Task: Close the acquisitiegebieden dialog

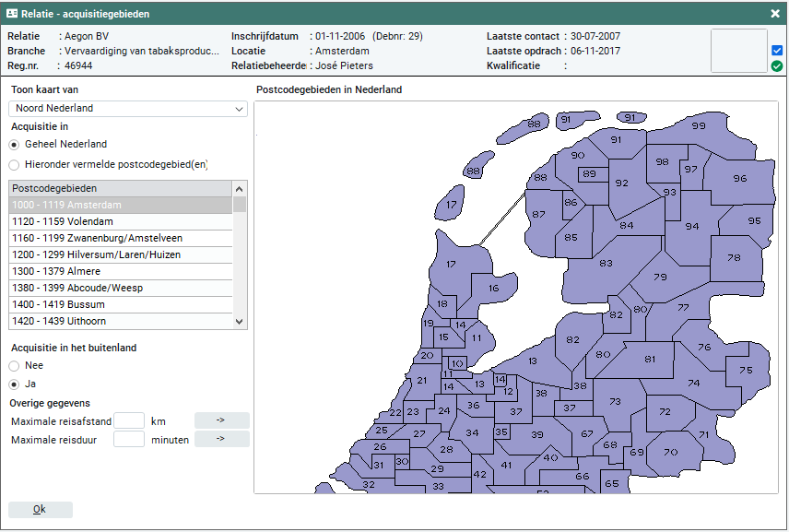Action: (x=775, y=14)
